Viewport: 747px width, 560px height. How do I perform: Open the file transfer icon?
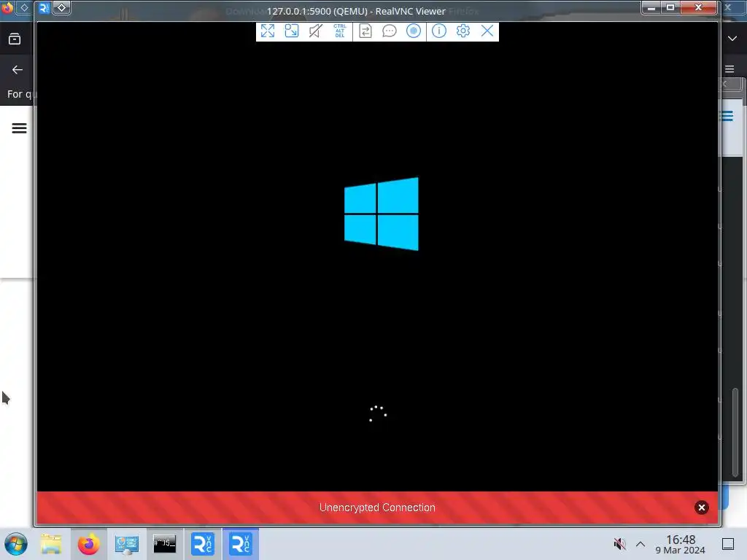(365, 31)
